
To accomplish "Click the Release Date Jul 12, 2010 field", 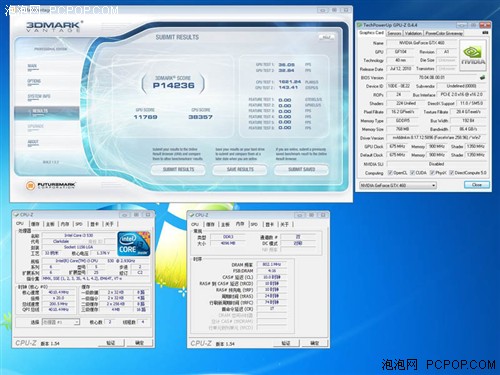I will [400, 69].
